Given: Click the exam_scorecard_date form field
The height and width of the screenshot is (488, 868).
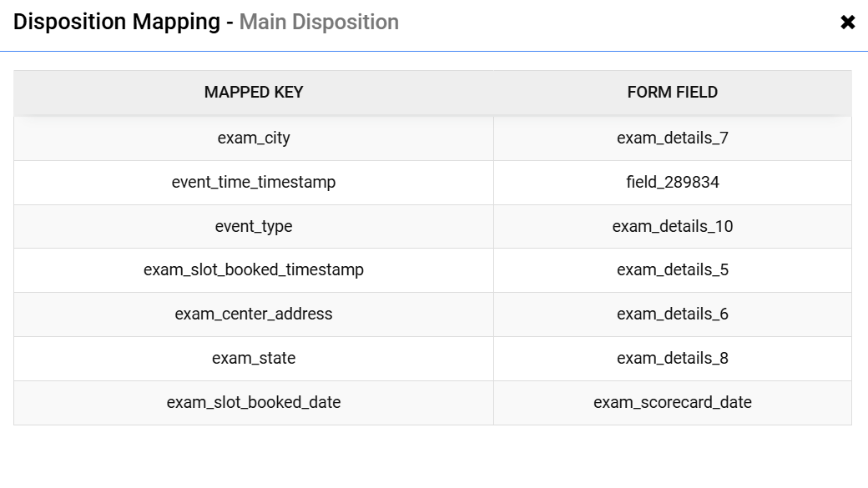Looking at the screenshot, I should [x=672, y=403].
